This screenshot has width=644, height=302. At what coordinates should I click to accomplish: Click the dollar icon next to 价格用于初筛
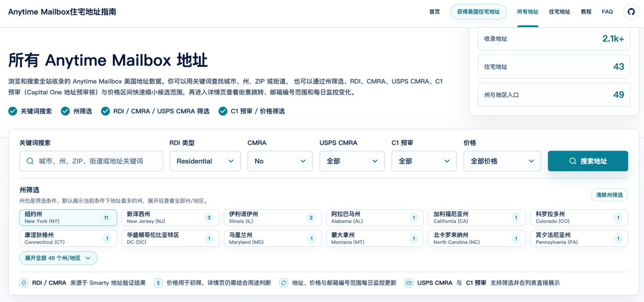[x=158, y=283]
